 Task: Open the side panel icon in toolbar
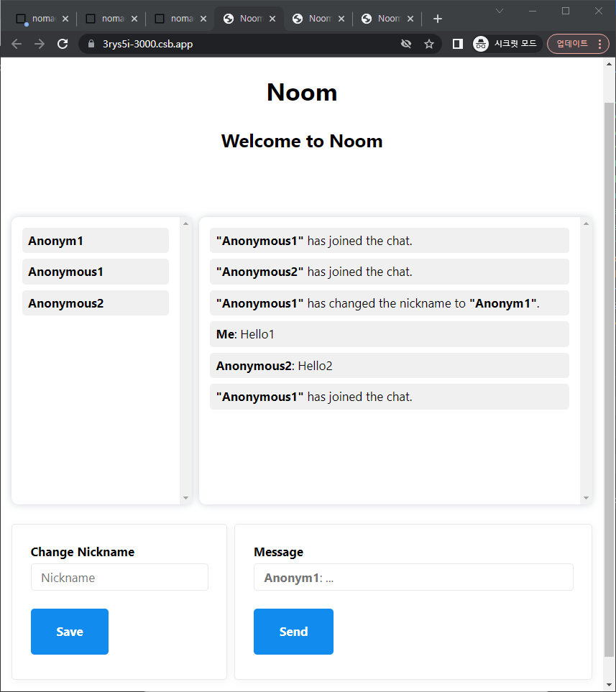(x=457, y=44)
